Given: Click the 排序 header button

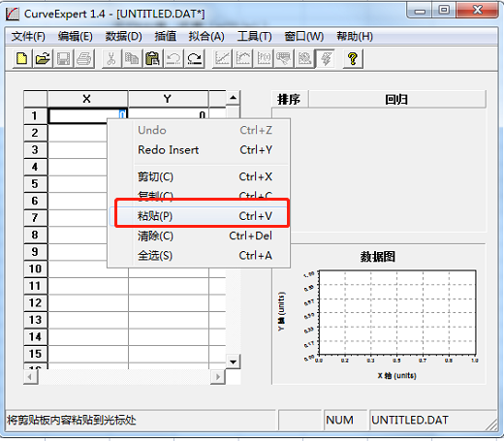Looking at the screenshot, I should click(x=290, y=99).
